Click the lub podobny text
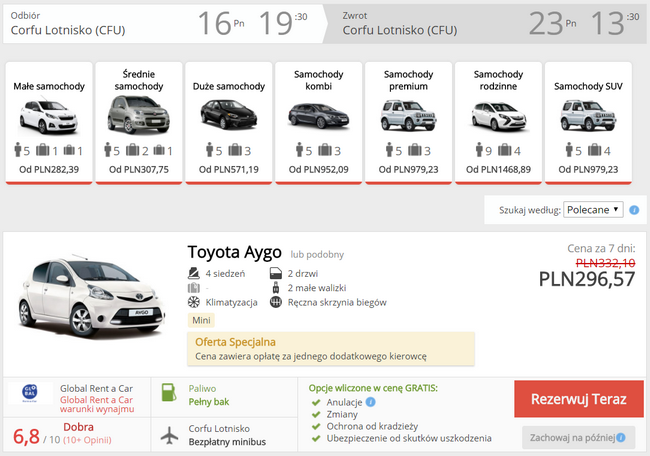The width and height of the screenshot is (650, 456). pos(317,255)
